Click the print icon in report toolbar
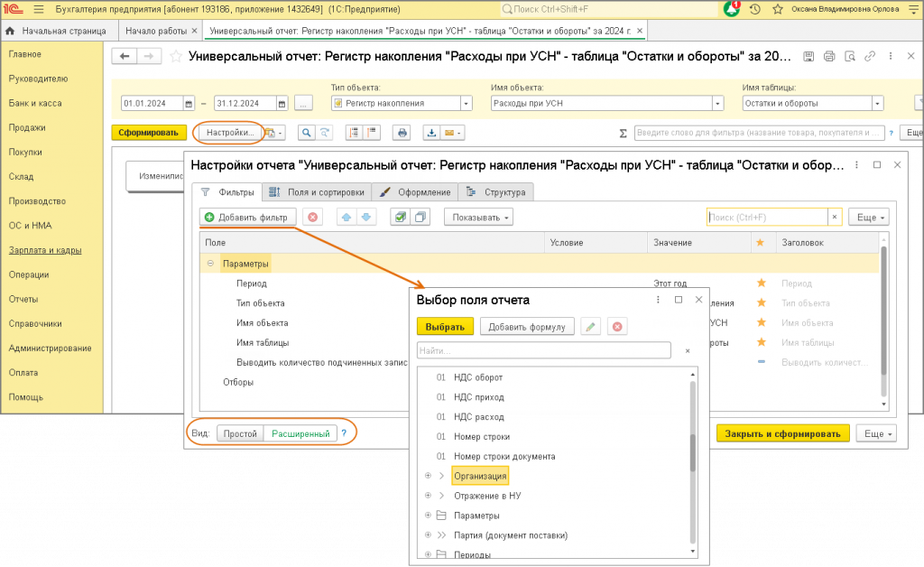The width and height of the screenshot is (924, 567). pos(402,133)
